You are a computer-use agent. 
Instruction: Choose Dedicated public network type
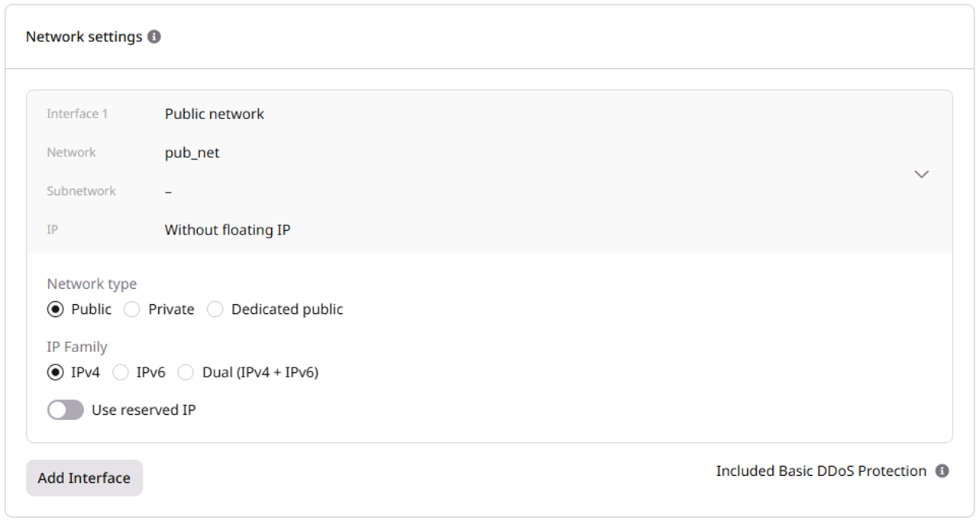click(x=215, y=309)
